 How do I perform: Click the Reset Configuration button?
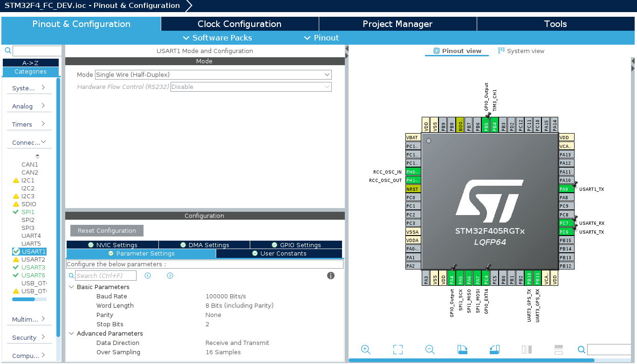tap(107, 230)
